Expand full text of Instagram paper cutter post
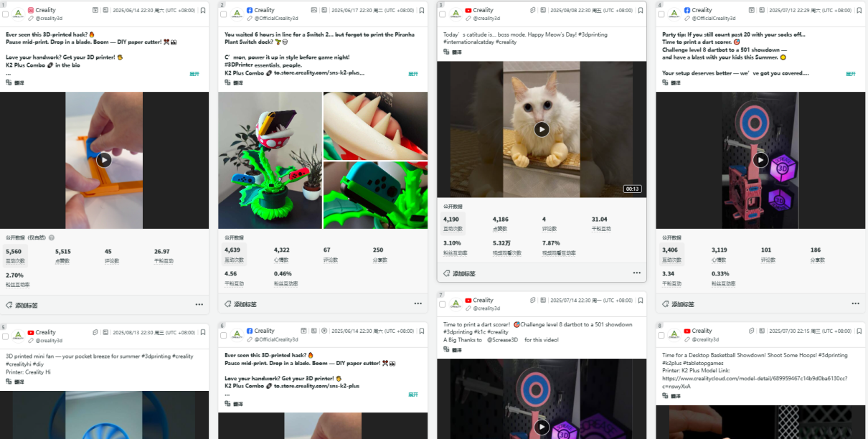The image size is (868, 439). 194,73
